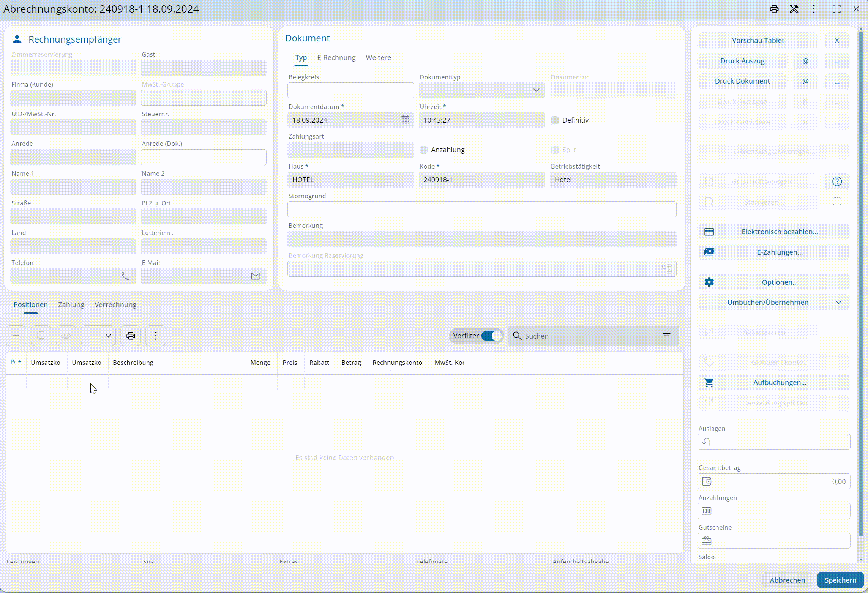
Task: Check the Definitiv checkbox
Action: 555,120
